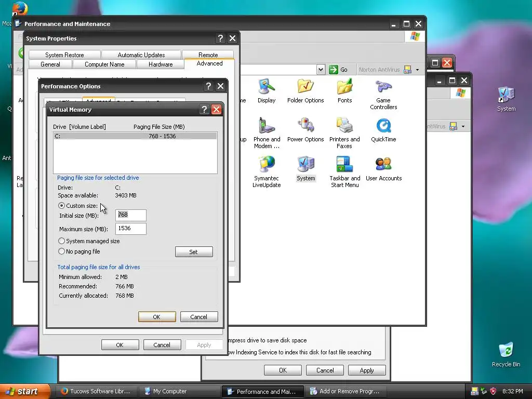Click the Initial size input field
532x399 pixels.
pyautogui.click(x=131, y=215)
